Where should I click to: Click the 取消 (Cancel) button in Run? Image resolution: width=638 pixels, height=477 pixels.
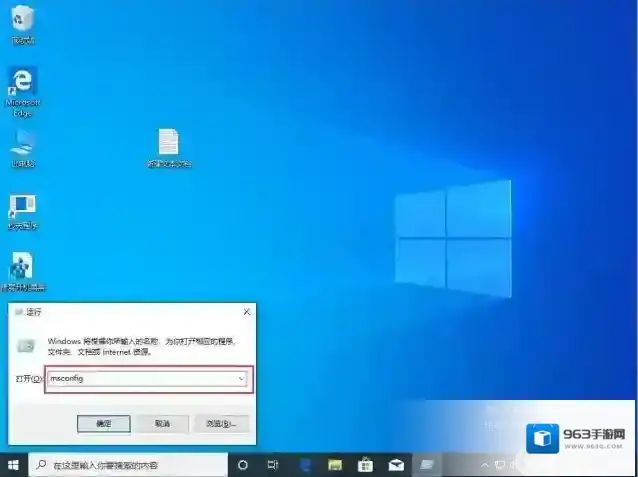(x=162, y=424)
